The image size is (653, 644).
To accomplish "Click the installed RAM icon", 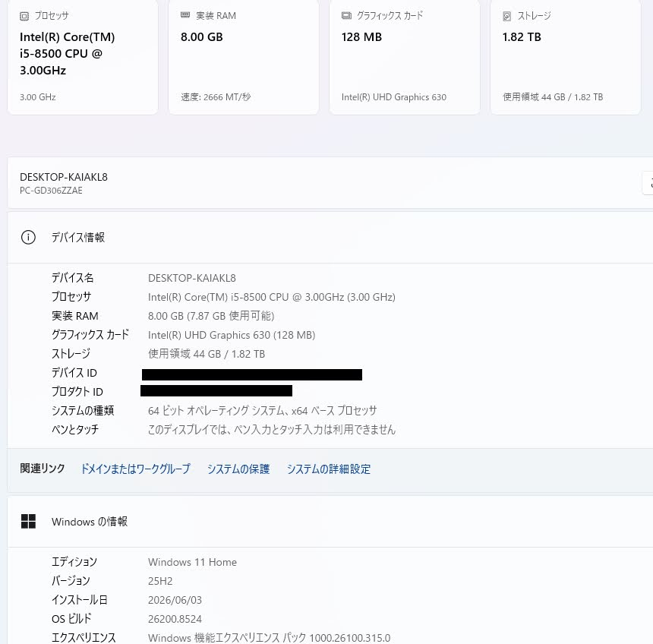I will 185,15.
